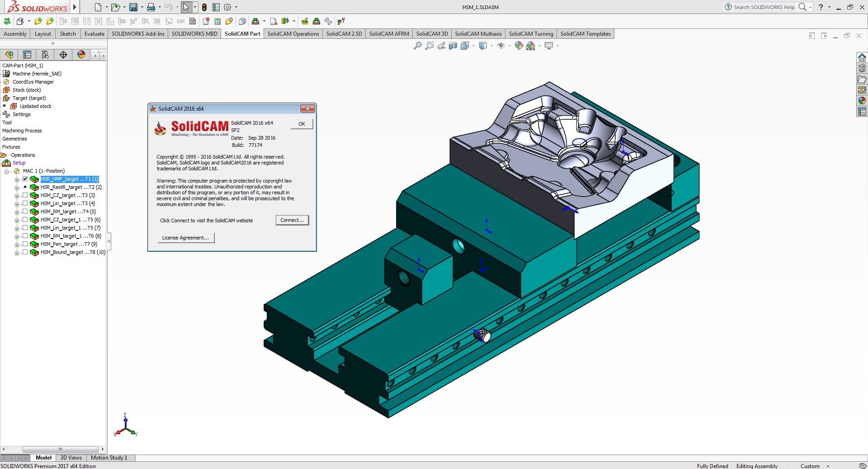Uncheck the HSR_HMP_target T1 operation checkbox
868x469 pixels.
click(x=25, y=179)
